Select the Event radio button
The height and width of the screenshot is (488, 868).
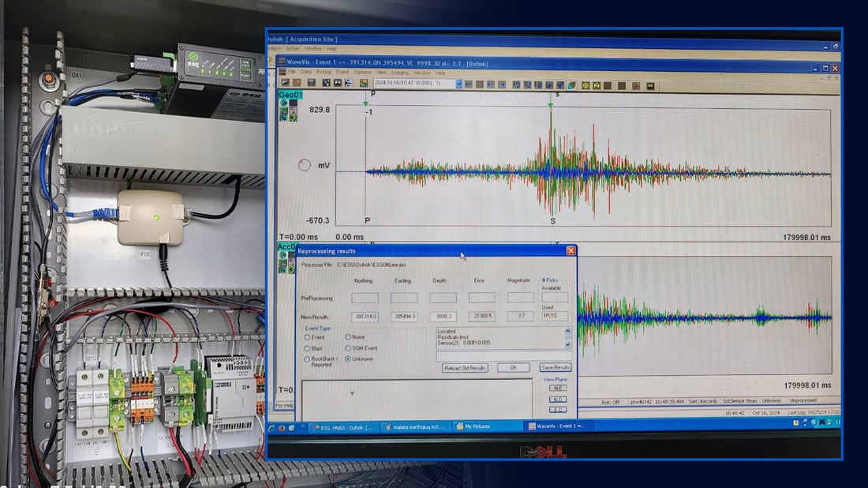point(308,337)
